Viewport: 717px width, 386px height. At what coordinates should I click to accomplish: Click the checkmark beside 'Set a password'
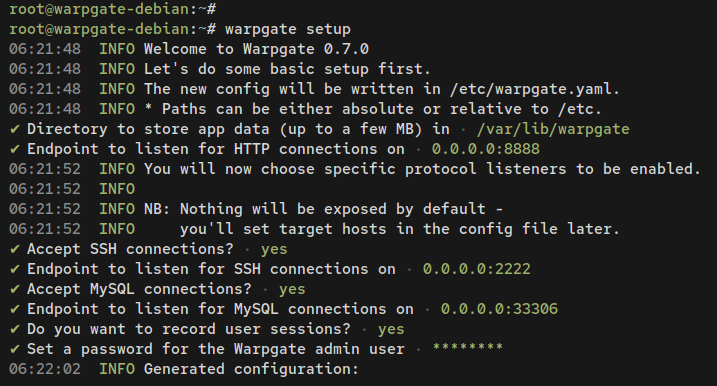[x=15, y=349]
